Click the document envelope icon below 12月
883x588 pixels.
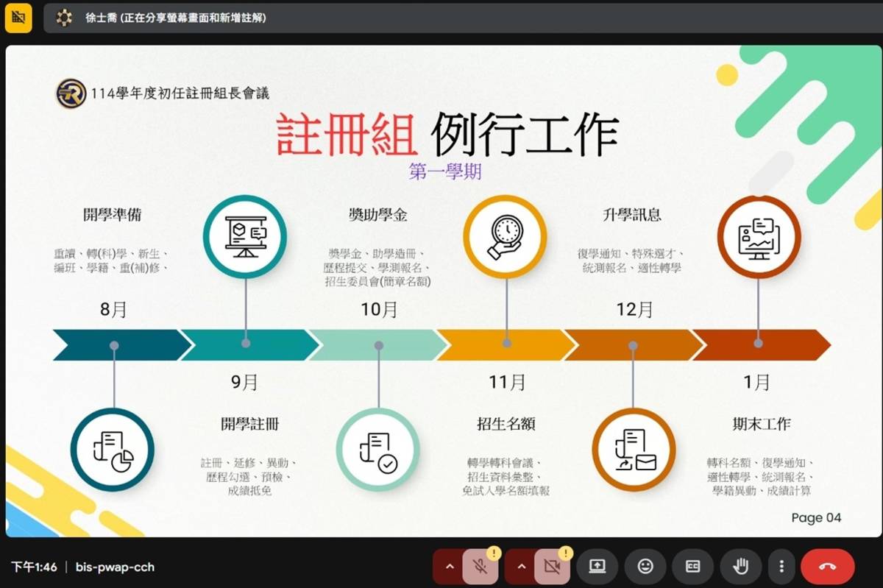[634, 450]
